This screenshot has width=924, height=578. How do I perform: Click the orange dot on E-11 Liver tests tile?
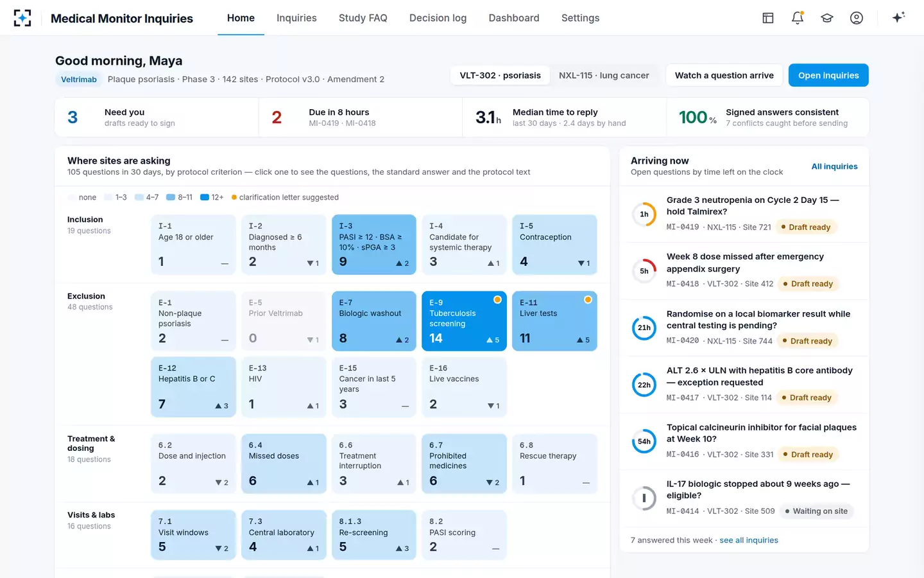pyautogui.click(x=588, y=300)
